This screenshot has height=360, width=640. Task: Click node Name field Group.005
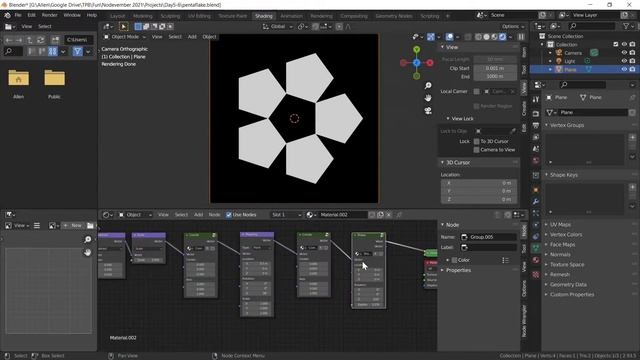489,237
